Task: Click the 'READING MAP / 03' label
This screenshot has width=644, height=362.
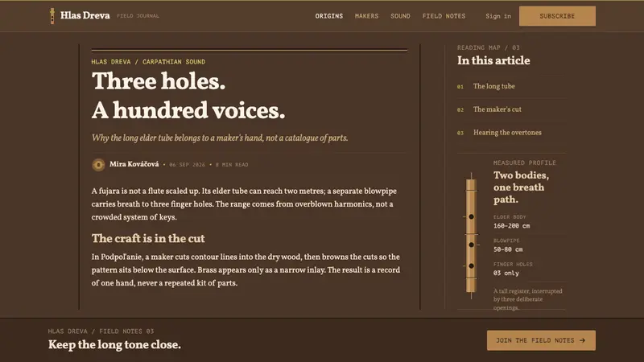Action: click(x=489, y=47)
